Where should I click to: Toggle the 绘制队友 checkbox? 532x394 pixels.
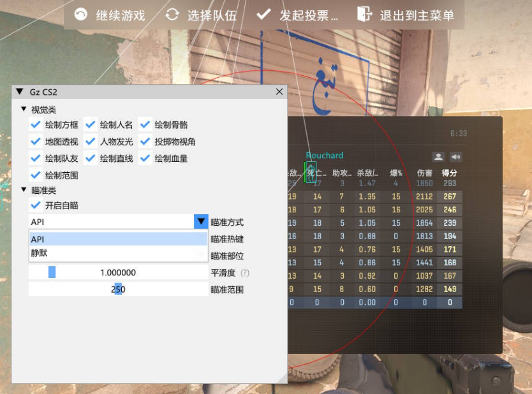click(35, 158)
